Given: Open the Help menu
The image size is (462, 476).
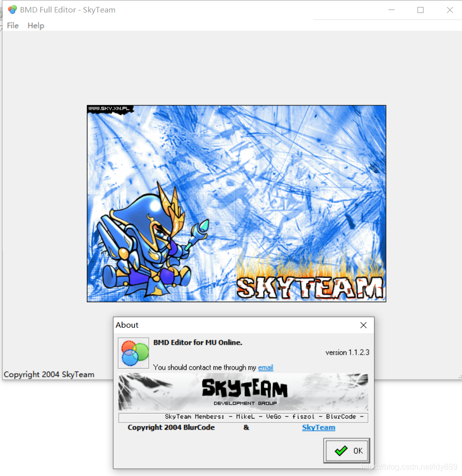Looking at the screenshot, I should point(36,25).
